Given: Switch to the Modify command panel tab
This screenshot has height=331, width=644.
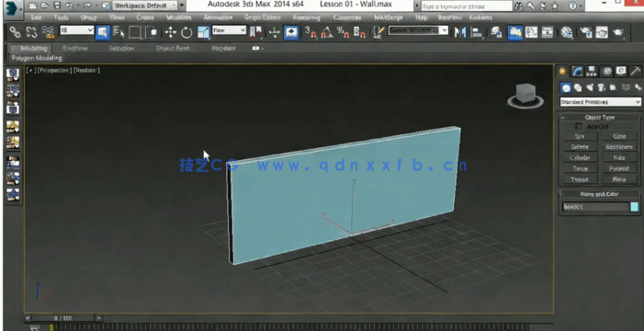Looking at the screenshot, I should (577, 71).
